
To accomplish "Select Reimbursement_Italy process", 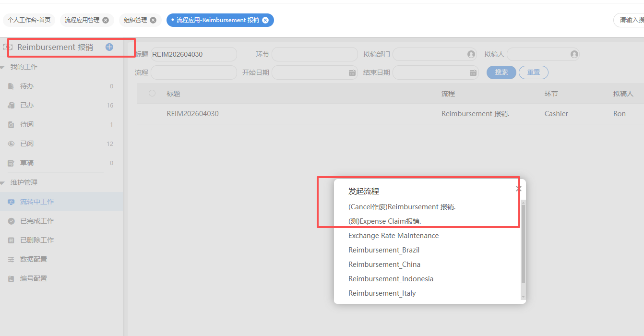I will click(382, 293).
